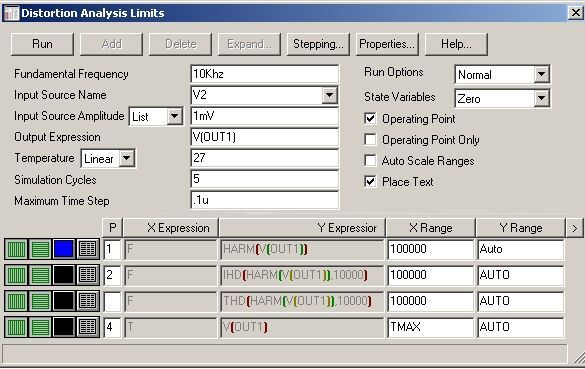Open numeric output icon in HARM(V(OUT1)) row
The height and width of the screenshot is (369, 585).
88,249
